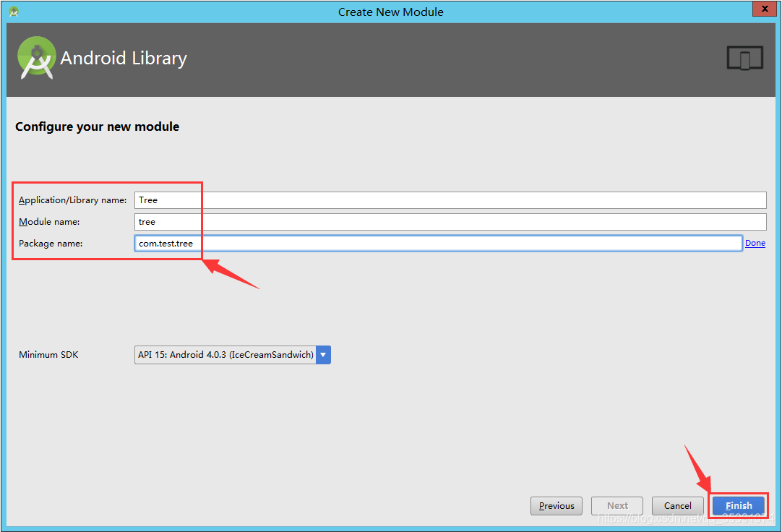Image resolution: width=782 pixels, height=532 pixels.
Task: Click the blue dropdown arrow next to Minimum SDK
Action: tap(323, 355)
